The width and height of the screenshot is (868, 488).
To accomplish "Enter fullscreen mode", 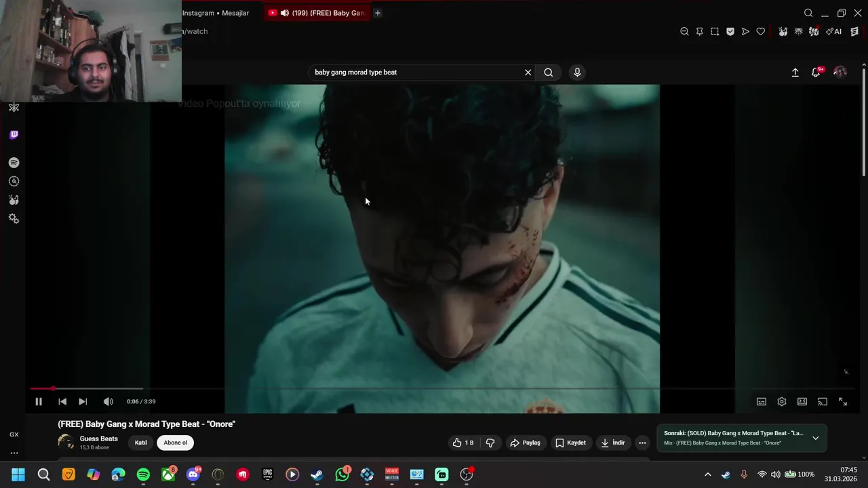I will click(x=843, y=401).
